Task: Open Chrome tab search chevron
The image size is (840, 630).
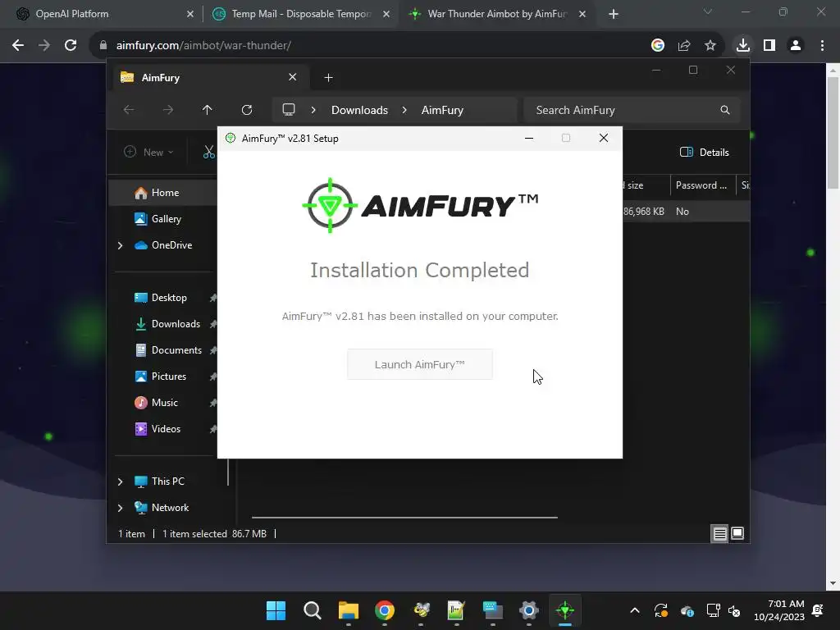Action: [x=708, y=11]
